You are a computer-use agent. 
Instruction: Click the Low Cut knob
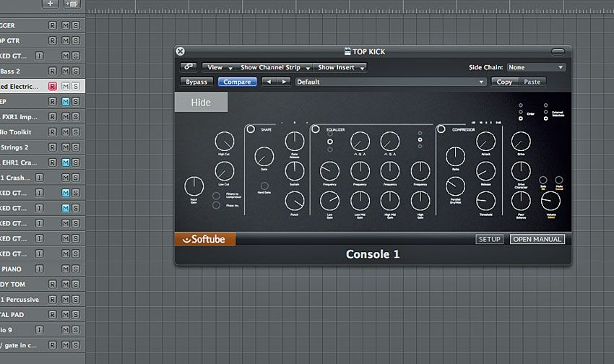pos(225,171)
